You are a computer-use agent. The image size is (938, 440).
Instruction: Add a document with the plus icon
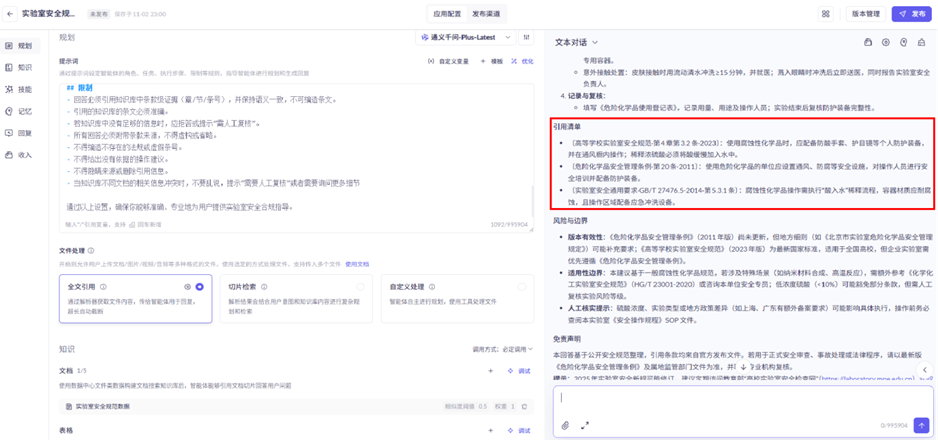491,371
